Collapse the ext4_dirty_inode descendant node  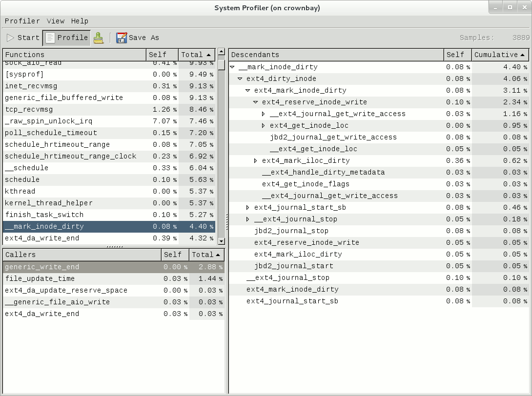pyautogui.click(x=240, y=79)
